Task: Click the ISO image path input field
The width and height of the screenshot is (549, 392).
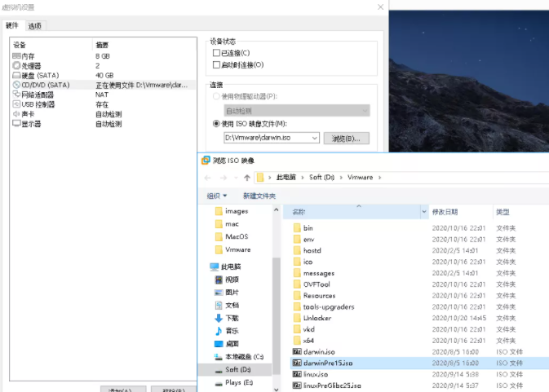Action: [267, 138]
